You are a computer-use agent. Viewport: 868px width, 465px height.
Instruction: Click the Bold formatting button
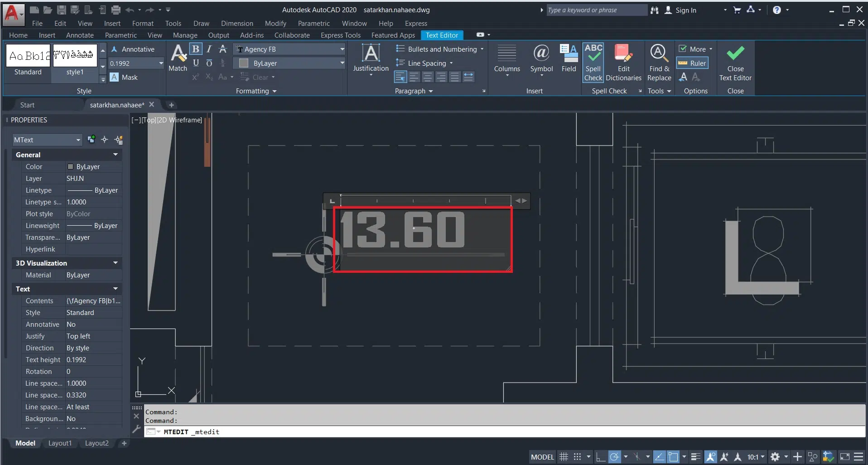pyautogui.click(x=196, y=49)
